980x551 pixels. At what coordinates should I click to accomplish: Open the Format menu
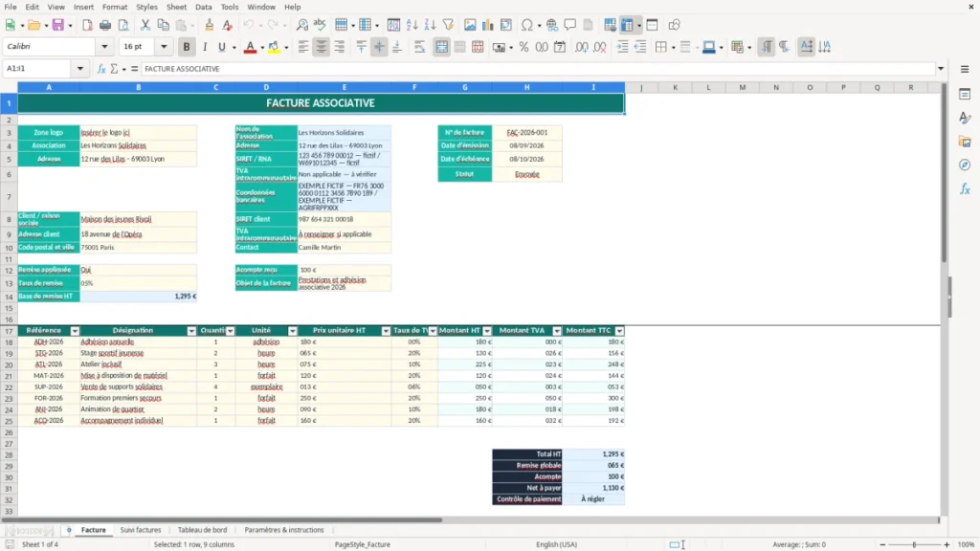pos(115,7)
